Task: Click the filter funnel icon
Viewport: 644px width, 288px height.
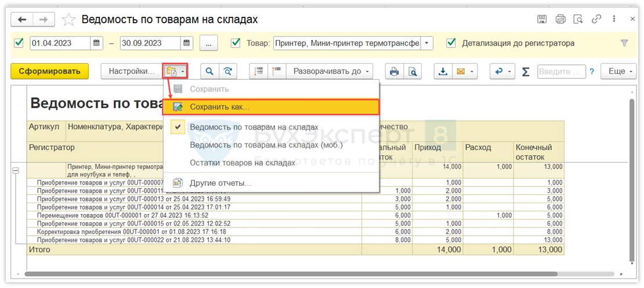Action: [x=624, y=43]
